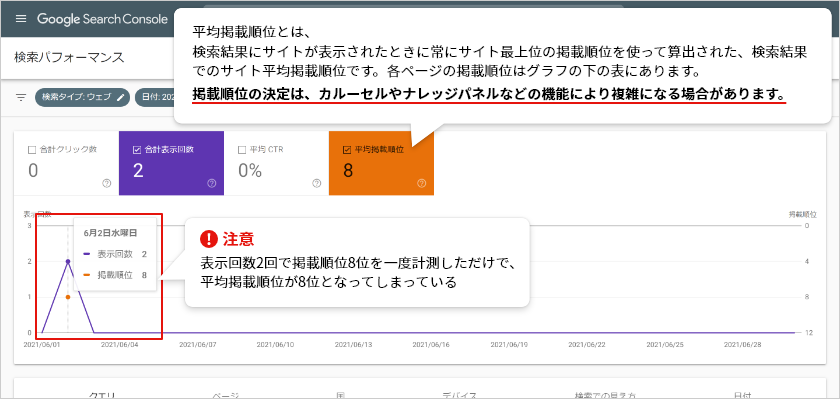Open help icon on 合計表示回数 card
Image resolution: width=840 pixels, height=399 pixels.
click(x=211, y=183)
